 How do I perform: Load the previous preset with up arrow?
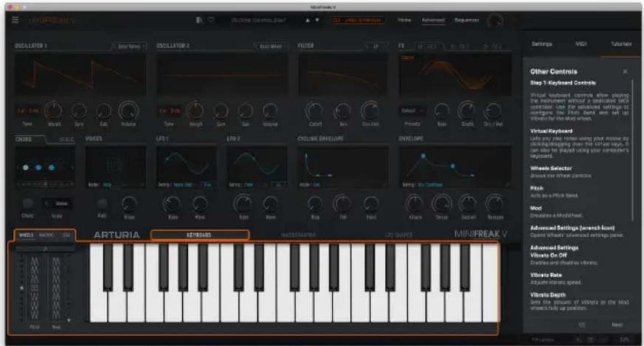[x=308, y=19]
